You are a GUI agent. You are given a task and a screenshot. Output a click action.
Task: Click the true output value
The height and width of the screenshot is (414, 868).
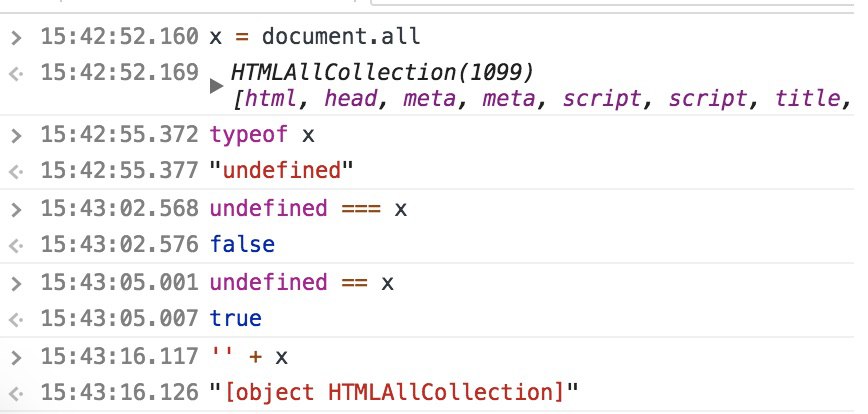[x=235, y=320]
